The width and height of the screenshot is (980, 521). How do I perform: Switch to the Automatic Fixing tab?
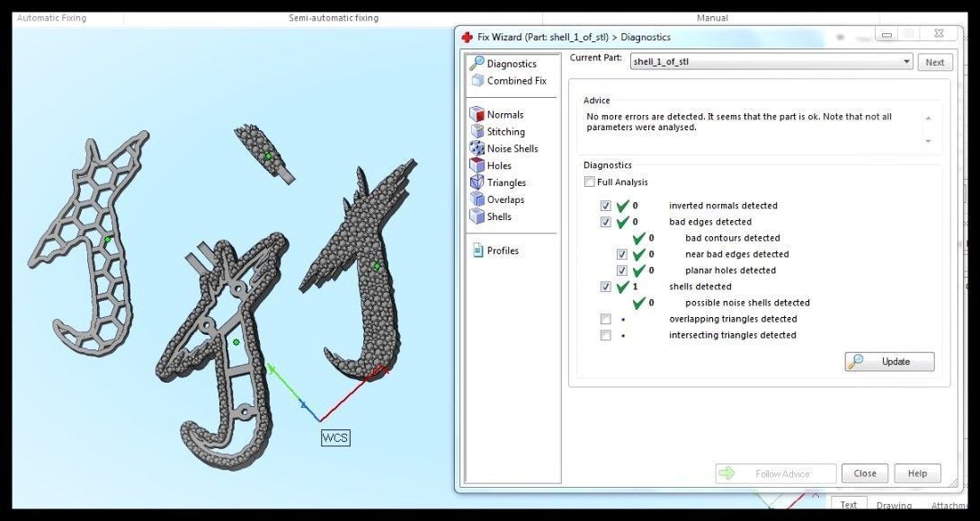pyautogui.click(x=52, y=18)
